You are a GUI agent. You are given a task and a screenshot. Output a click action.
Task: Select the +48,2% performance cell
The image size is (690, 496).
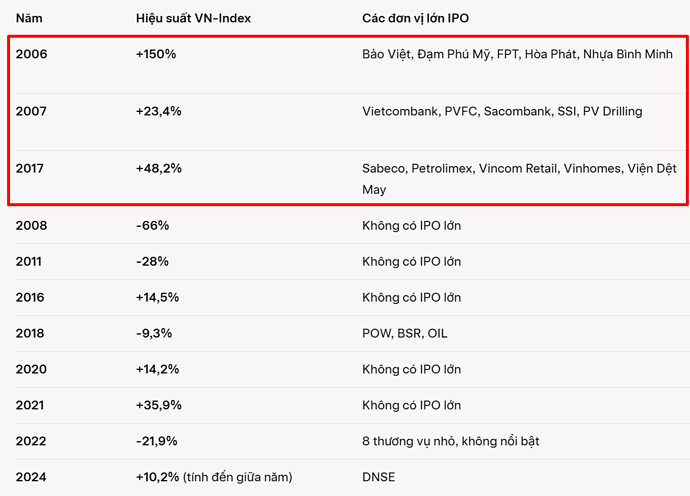pos(159,169)
